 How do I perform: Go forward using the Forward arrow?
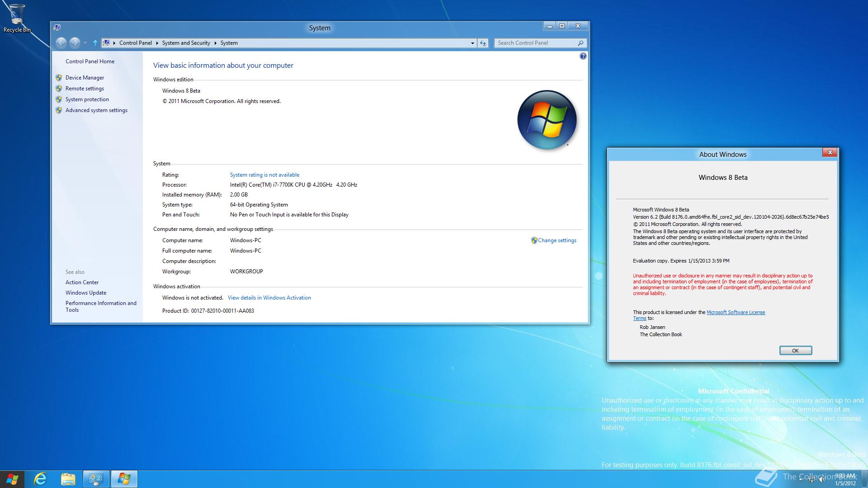(75, 43)
